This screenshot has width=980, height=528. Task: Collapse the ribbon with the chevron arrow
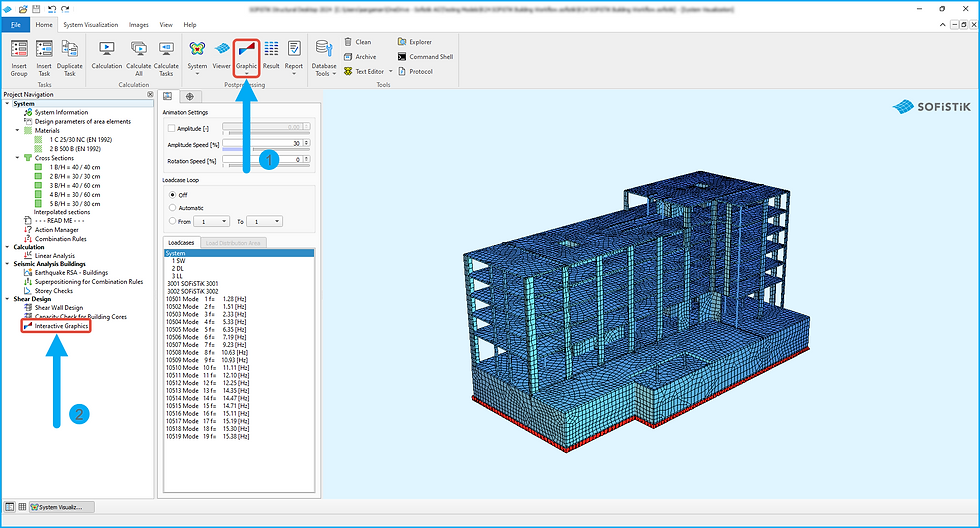[x=942, y=24]
